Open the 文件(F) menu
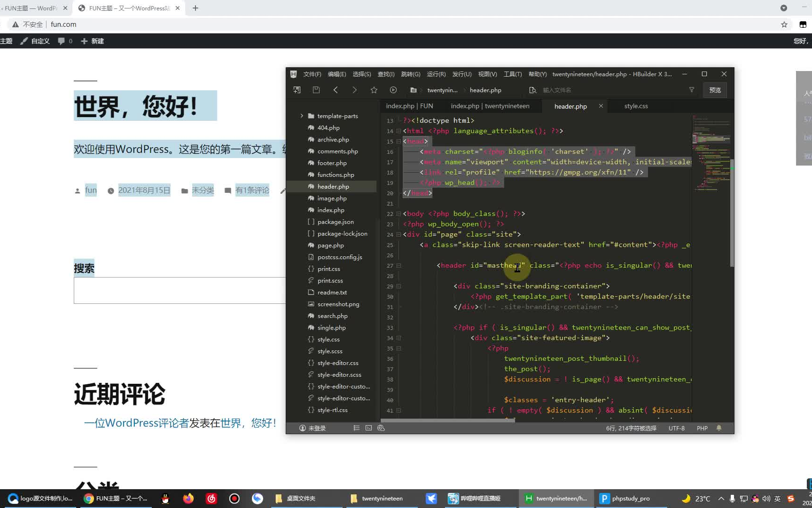This screenshot has height=508, width=812. (312, 74)
